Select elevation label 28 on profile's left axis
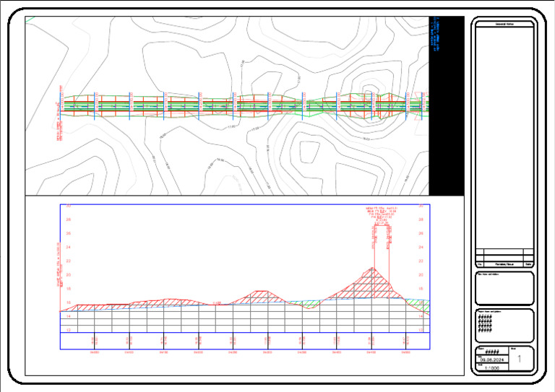 [x=69, y=219]
